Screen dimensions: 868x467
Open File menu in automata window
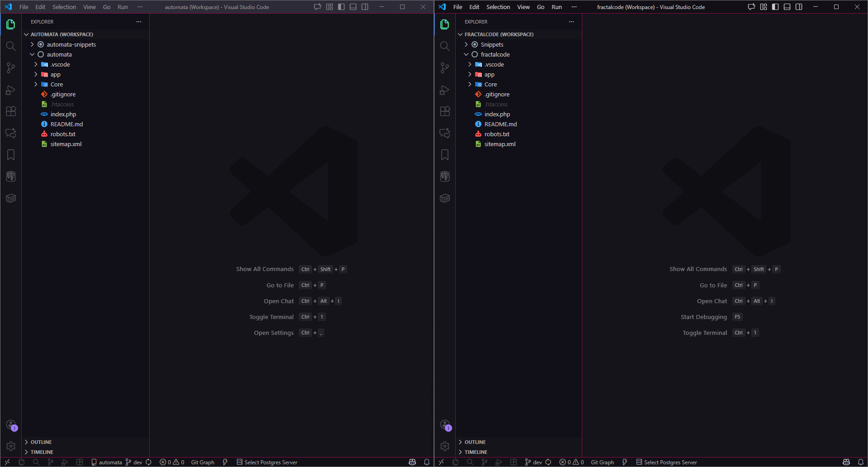24,7
